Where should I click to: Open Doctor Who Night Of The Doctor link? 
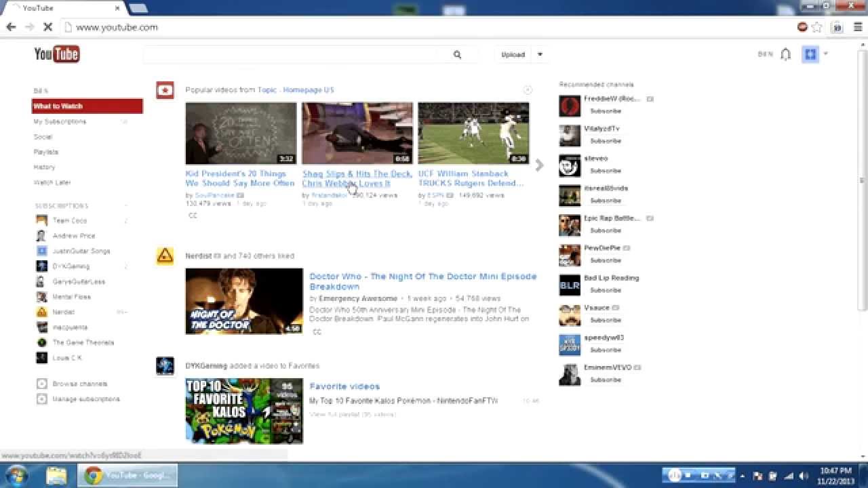pyautogui.click(x=423, y=281)
